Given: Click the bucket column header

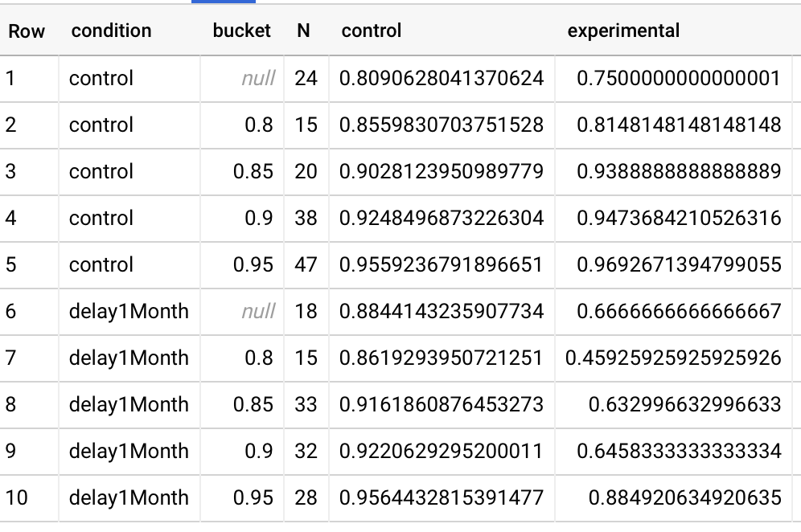Looking at the screenshot, I should click(241, 31).
